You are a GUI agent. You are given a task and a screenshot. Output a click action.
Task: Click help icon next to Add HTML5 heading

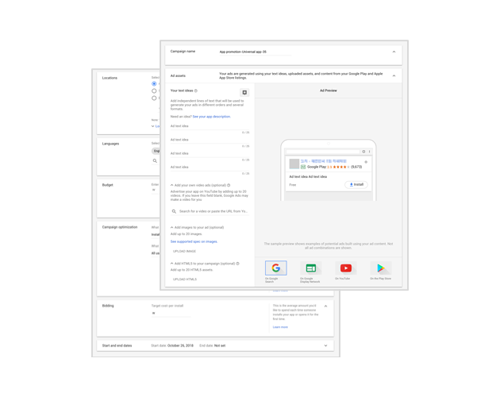(x=238, y=263)
